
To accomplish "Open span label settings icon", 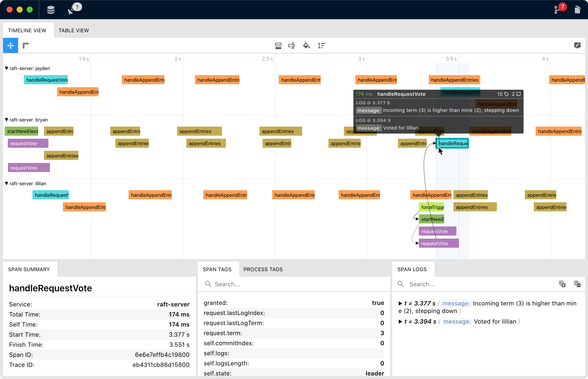I will (291, 46).
